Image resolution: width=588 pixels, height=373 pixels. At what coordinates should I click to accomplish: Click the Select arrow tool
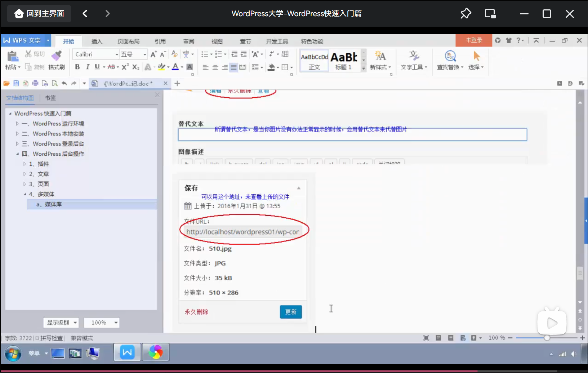pyautogui.click(x=476, y=56)
